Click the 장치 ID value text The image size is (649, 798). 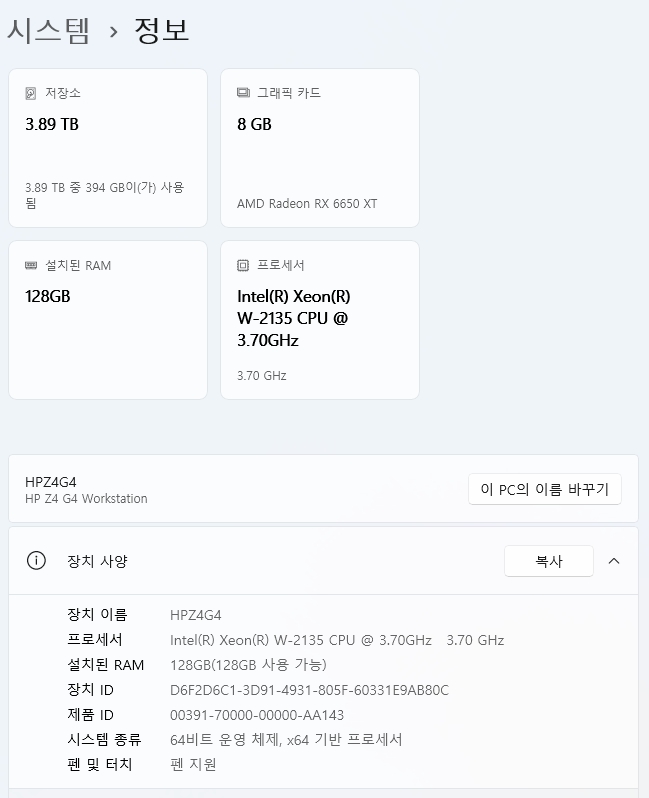tap(309, 690)
